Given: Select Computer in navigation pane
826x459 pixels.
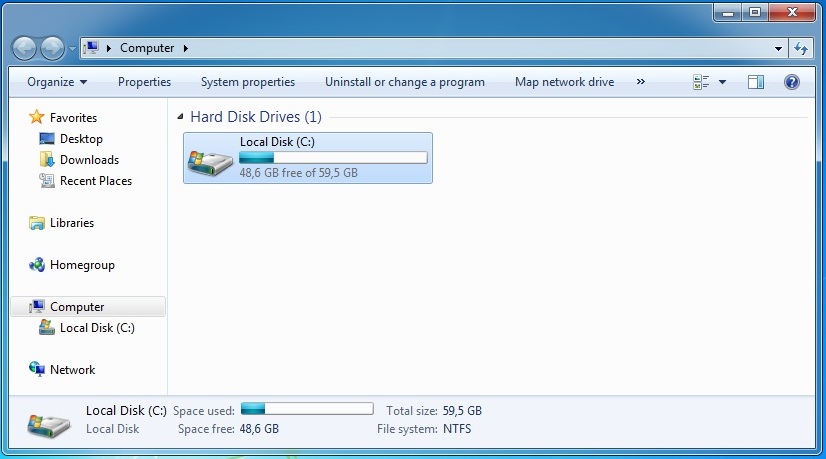Looking at the screenshot, I should 77,307.
